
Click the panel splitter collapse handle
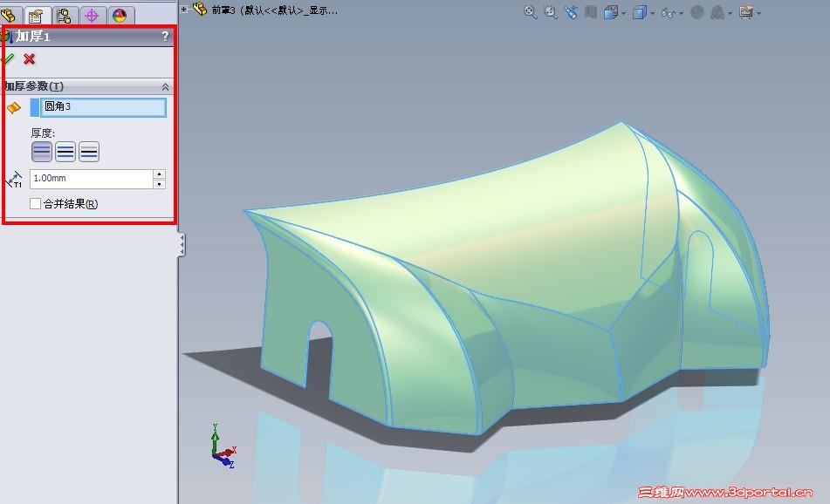[182, 245]
